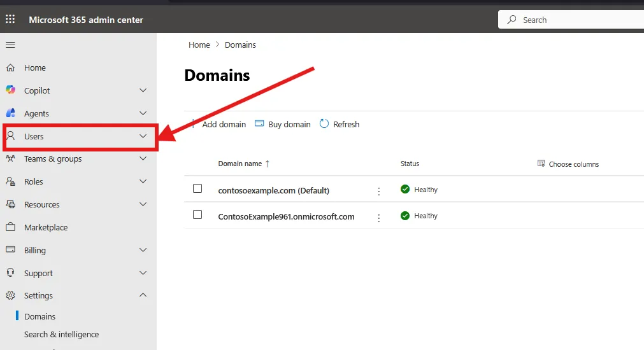The height and width of the screenshot is (350, 644).
Task: Click Healthy status text for contosoexample.com
Action: click(426, 190)
